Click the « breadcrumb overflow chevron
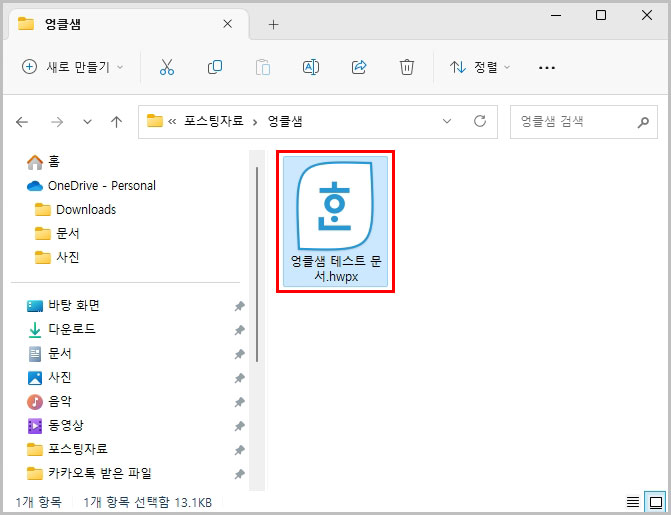Image resolution: width=671 pixels, height=515 pixels. pos(172,122)
